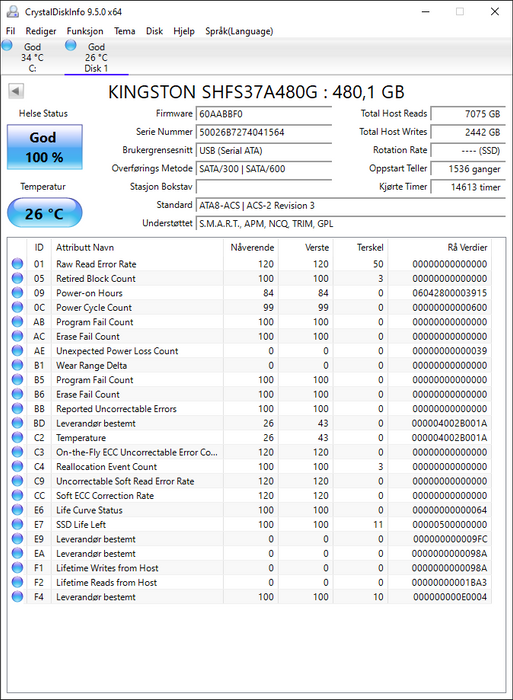
Task: Click status icon for Reported Uncorrectable Errors
Action: click(x=17, y=408)
